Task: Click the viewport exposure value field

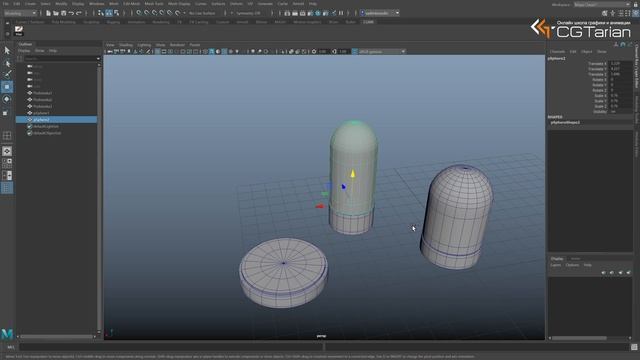Action: pyautogui.click(x=323, y=52)
